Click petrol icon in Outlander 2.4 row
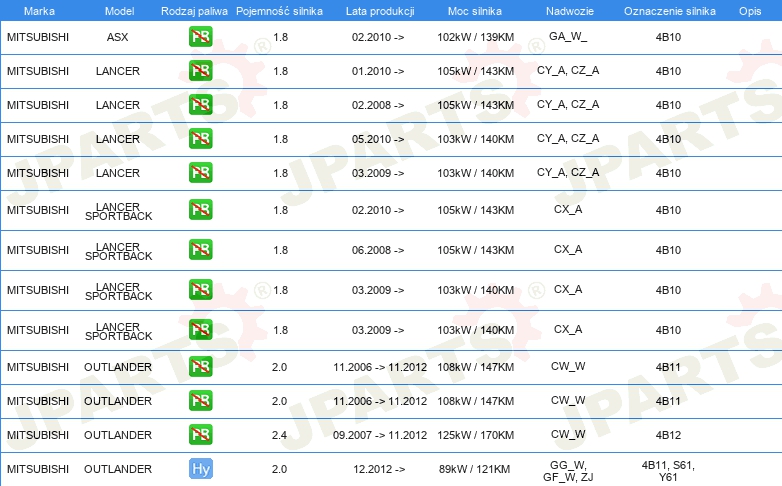 pos(200,434)
